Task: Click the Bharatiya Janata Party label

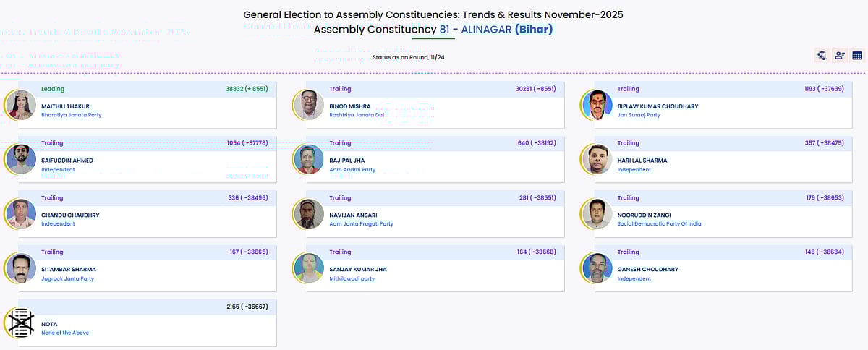Action: click(x=71, y=115)
